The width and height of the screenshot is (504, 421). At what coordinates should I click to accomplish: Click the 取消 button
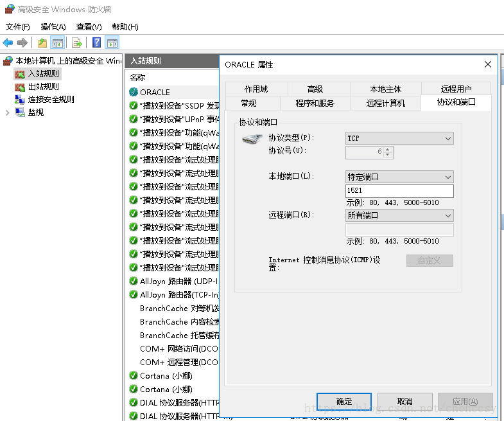[404, 401]
